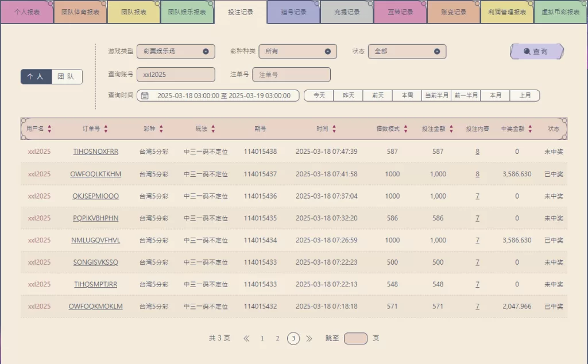Filter time range to 今天
The width and height of the screenshot is (588, 364).
coord(319,95)
